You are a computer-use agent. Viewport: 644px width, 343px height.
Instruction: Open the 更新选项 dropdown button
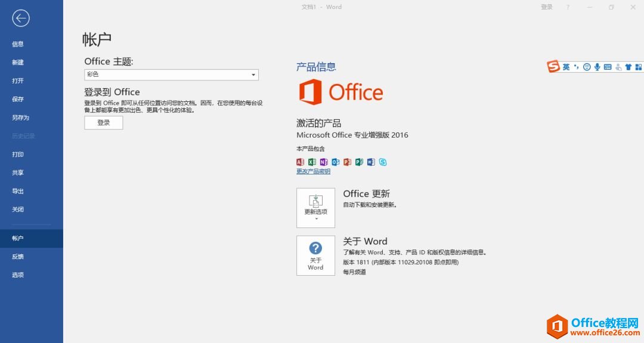316,208
